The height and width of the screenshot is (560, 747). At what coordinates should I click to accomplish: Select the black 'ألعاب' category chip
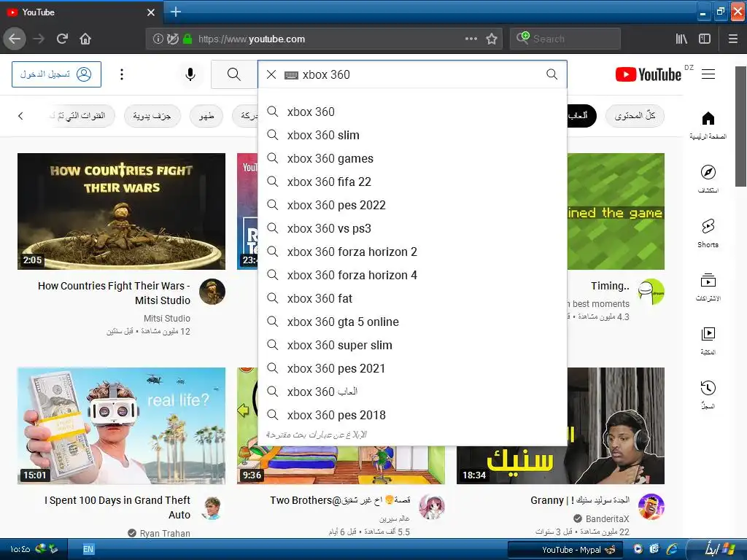tap(581, 116)
